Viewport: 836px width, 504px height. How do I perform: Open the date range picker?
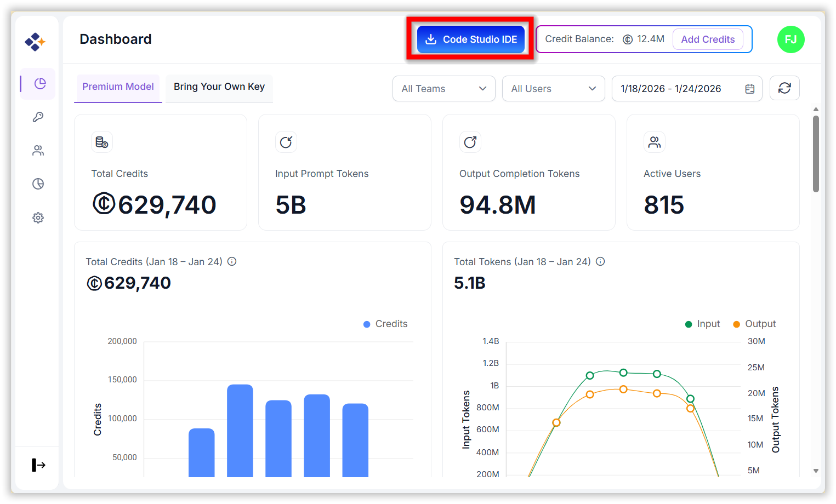click(686, 89)
